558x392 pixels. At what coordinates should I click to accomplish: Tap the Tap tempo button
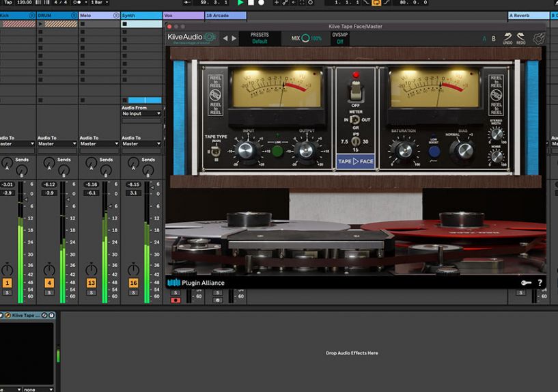[8, 2]
